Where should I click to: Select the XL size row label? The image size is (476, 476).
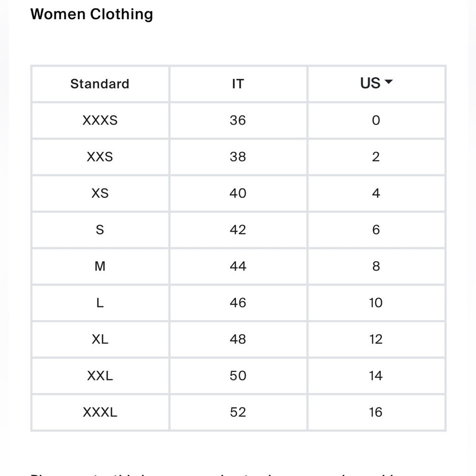point(100,339)
